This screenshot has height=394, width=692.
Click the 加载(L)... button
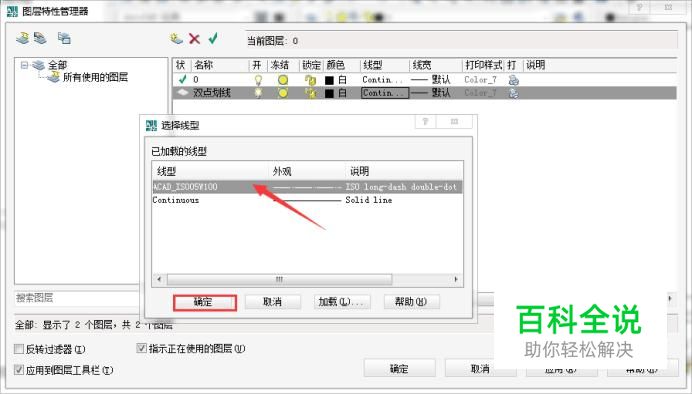tap(342, 302)
